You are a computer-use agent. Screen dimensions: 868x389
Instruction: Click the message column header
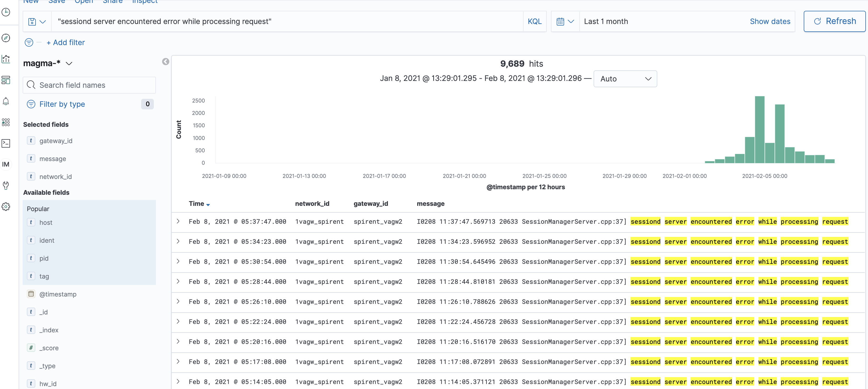point(430,204)
